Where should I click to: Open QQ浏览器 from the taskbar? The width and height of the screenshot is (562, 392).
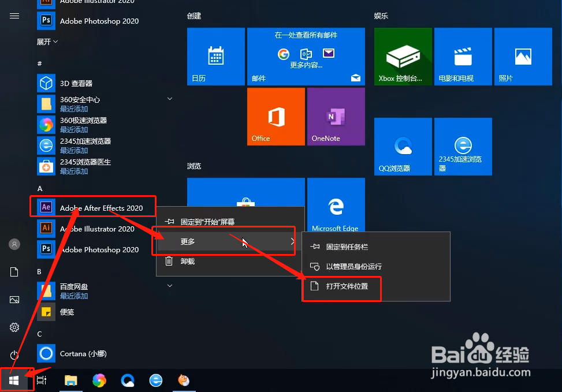click(127, 380)
